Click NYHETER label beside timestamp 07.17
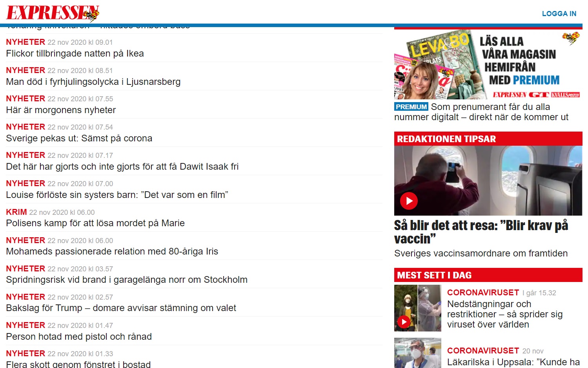Screen dimensions: 588x368 pos(25,155)
